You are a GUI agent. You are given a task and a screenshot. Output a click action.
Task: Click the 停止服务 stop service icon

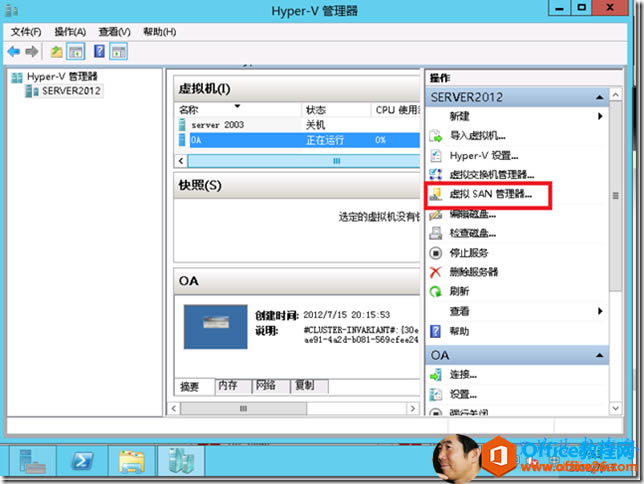435,253
